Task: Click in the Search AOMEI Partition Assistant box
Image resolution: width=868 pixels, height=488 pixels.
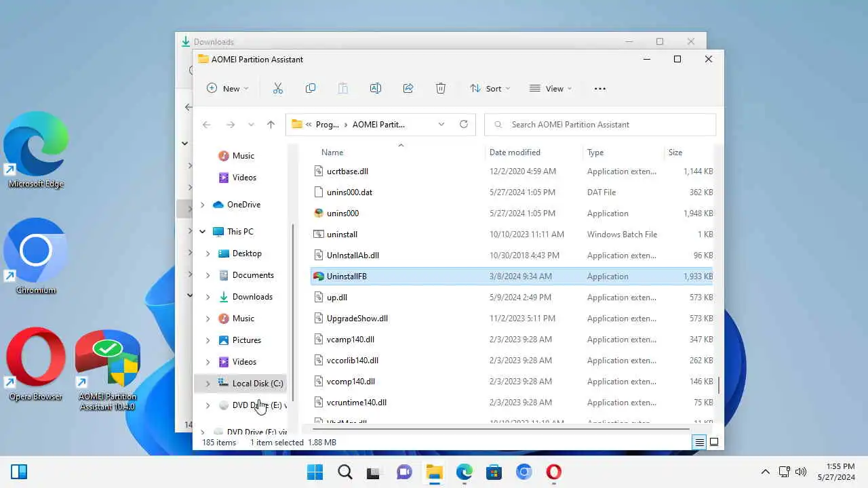Action: pos(600,124)
